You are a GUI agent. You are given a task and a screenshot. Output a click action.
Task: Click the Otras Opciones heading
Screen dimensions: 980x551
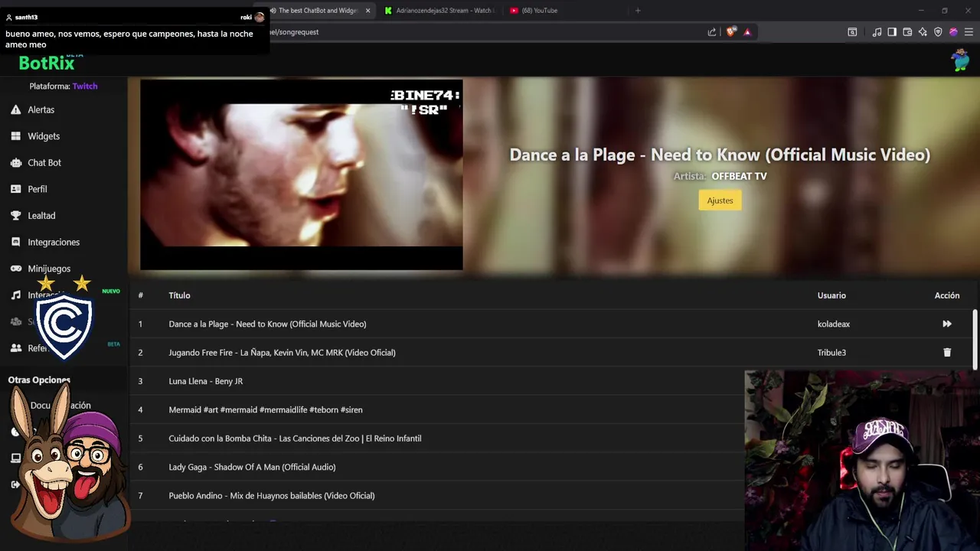point(39,380)
